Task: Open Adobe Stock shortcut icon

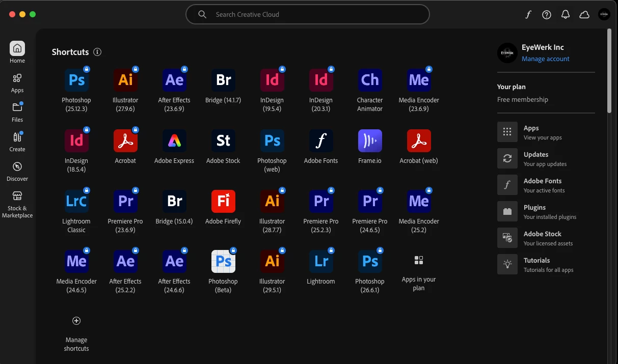Action: pos(223,141)
